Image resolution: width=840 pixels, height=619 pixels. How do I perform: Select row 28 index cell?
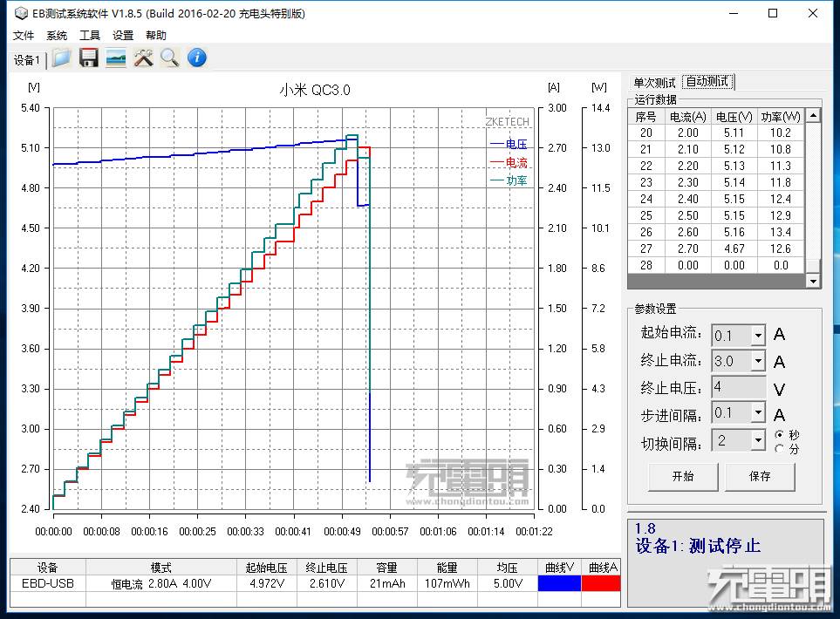pyautogui.click(x=646, y=266)
